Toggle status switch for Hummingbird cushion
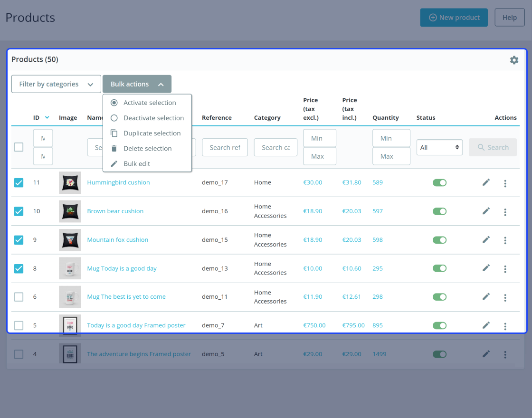Image resolution: width=532 pixels, height=418 pixels. [x=439, y=182]
